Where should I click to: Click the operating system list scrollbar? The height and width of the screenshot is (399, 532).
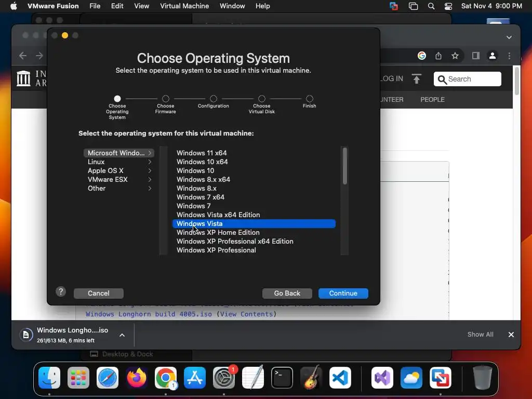345,166
